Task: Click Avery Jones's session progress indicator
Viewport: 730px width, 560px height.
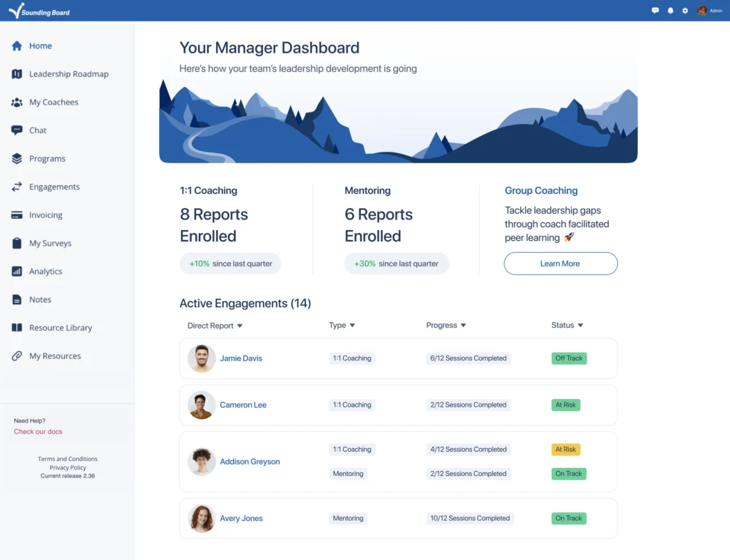Action: point(470,518)
